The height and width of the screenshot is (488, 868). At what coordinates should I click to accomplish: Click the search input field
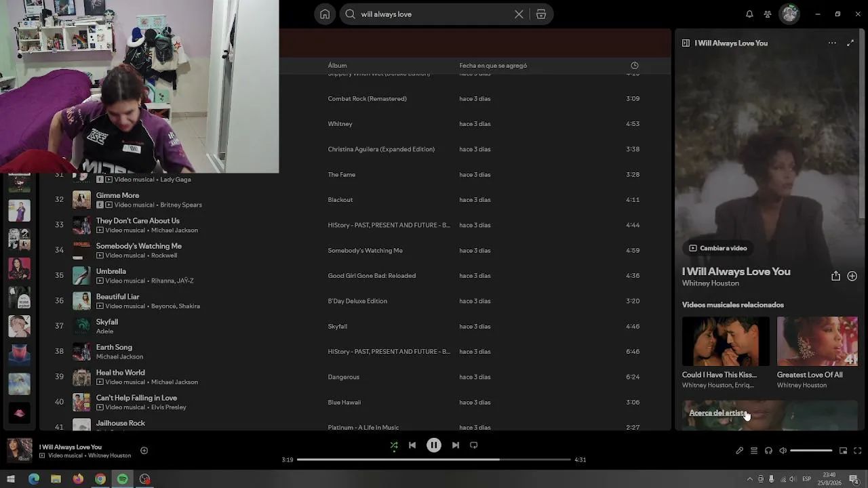(434, 14)
